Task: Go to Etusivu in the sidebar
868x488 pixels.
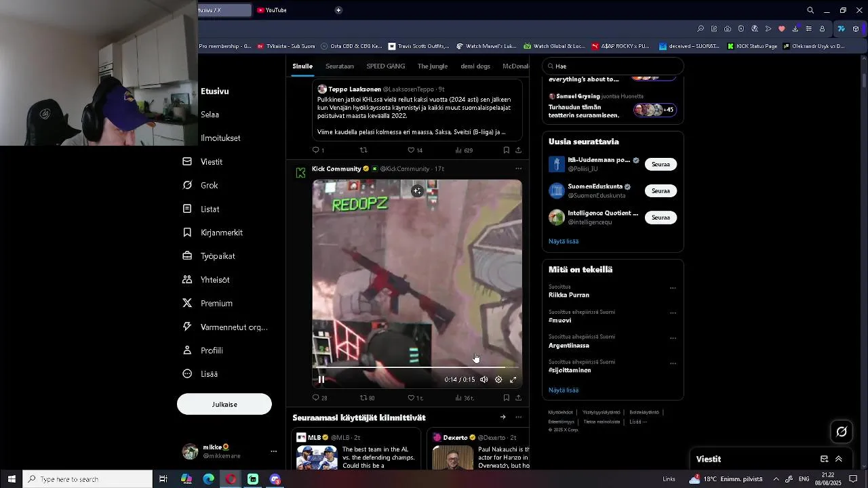Action: (x=214, y=91)
